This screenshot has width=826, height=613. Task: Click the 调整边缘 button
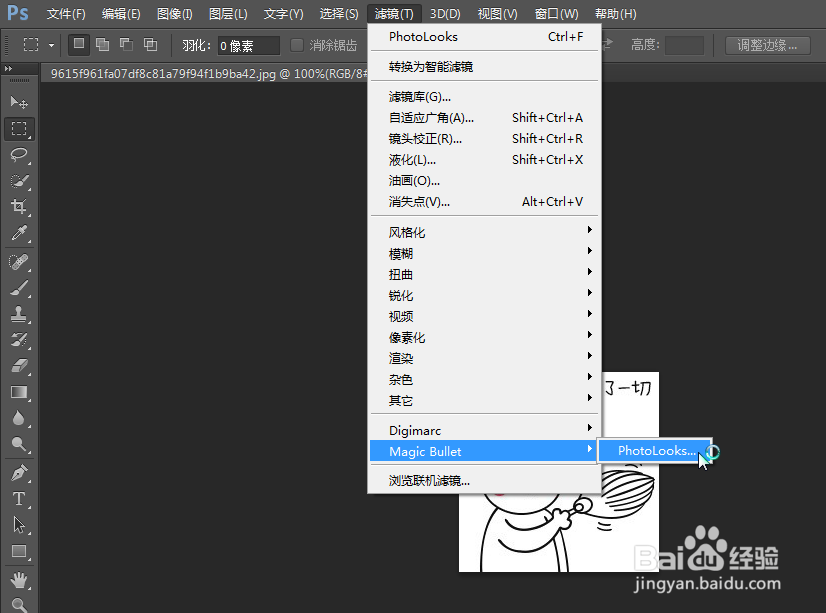771,44
